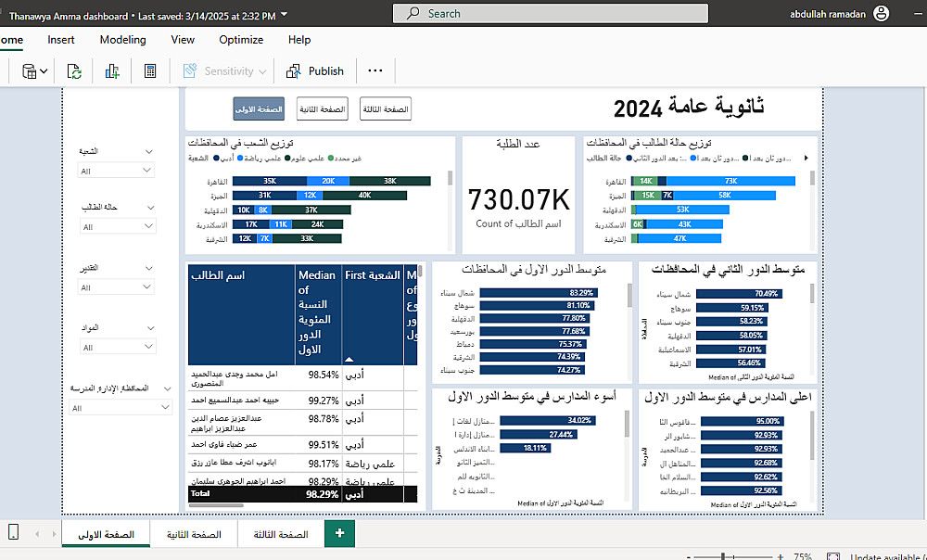Click the previous page tabs arrow
927x560 pixels.
[37, 534]
